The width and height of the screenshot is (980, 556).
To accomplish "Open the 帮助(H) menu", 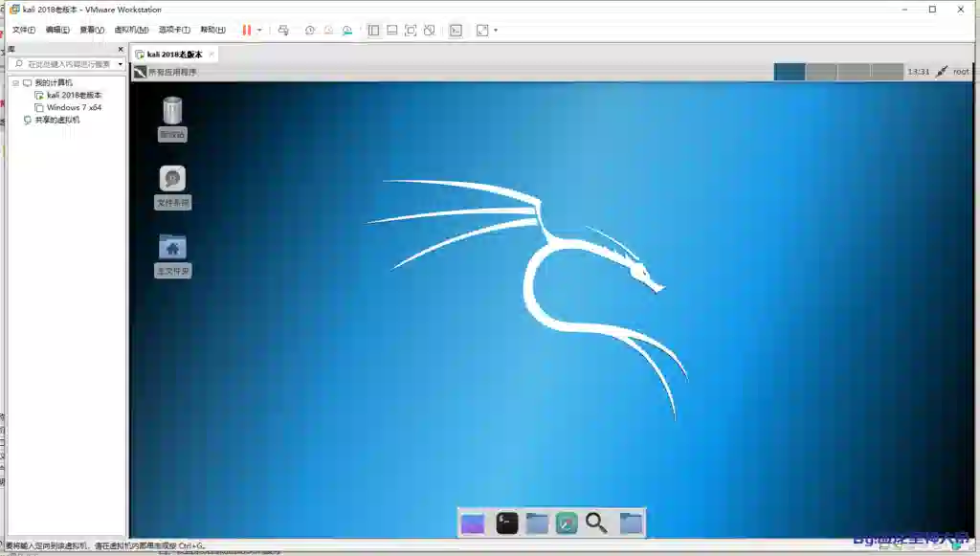I will (x=213, y=30).
